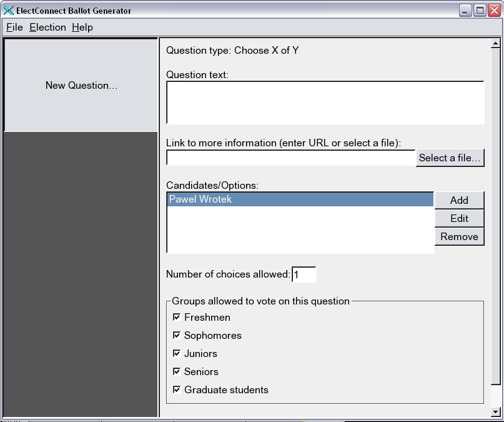This screenshot has width=504, height=422.
Task: Open the File menu
Action: coord(14,28)
